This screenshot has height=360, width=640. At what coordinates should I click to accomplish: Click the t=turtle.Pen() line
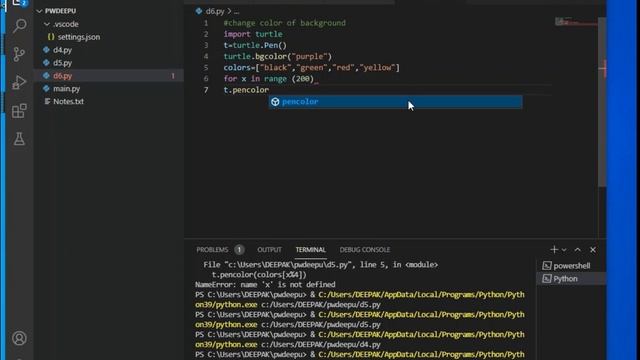(255, 45)
